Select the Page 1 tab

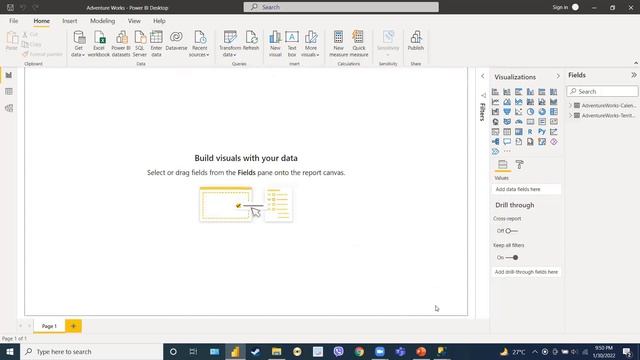click(x=49, y=326)
